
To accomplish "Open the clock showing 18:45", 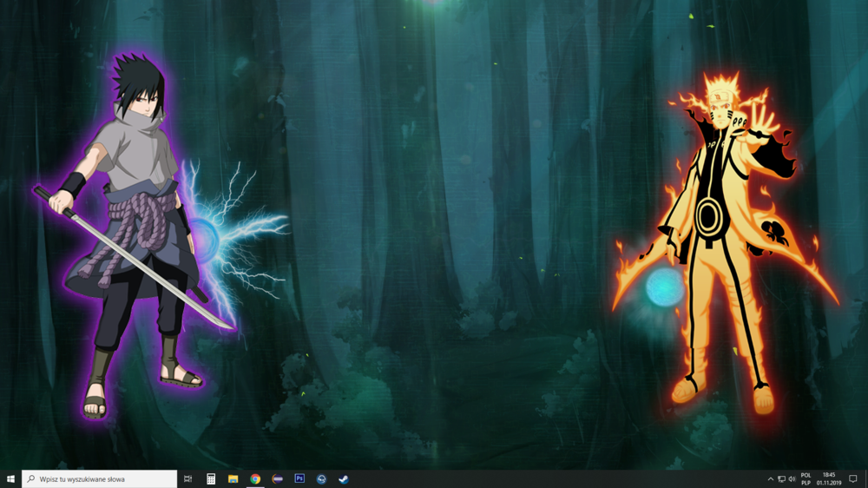I will click(829, 479).
